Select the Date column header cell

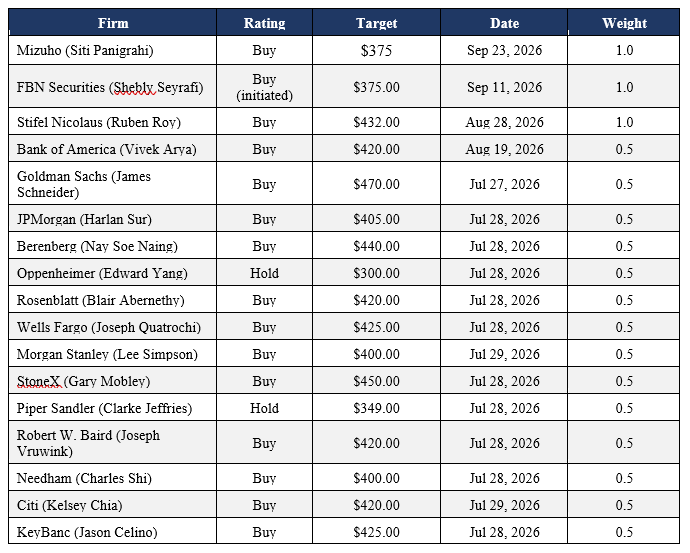(504, 22)
